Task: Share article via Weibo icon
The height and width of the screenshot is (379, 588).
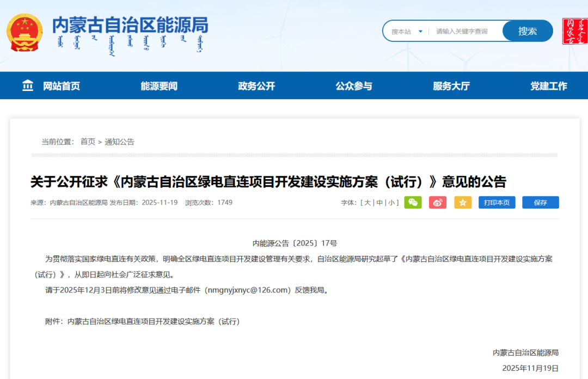Action: [438, 203]
